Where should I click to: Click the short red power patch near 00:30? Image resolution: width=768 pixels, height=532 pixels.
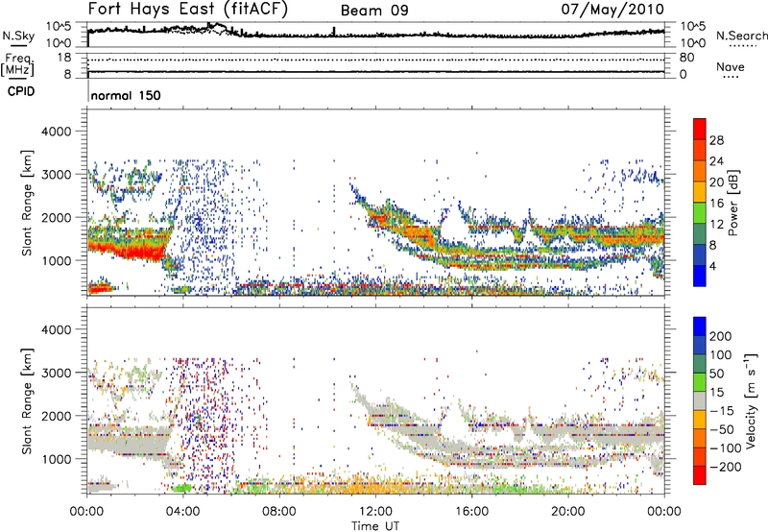click(100, 288)
